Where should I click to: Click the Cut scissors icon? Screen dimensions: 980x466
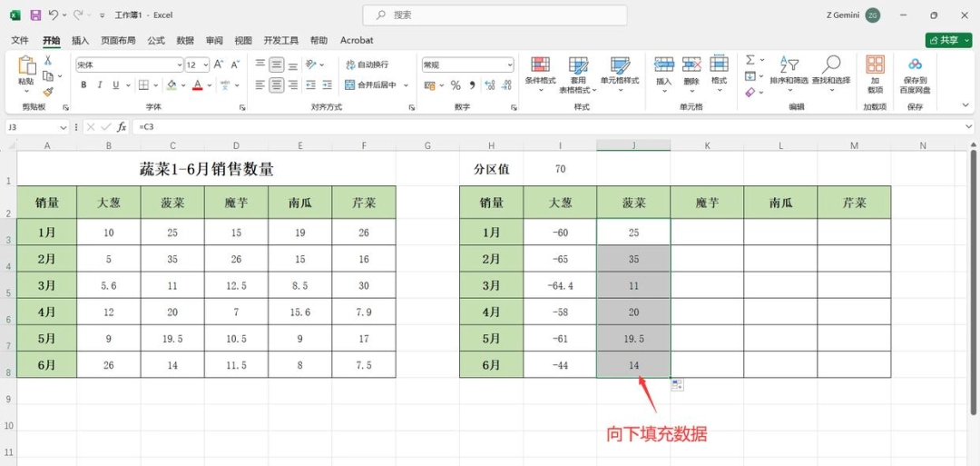pos(47,60)
